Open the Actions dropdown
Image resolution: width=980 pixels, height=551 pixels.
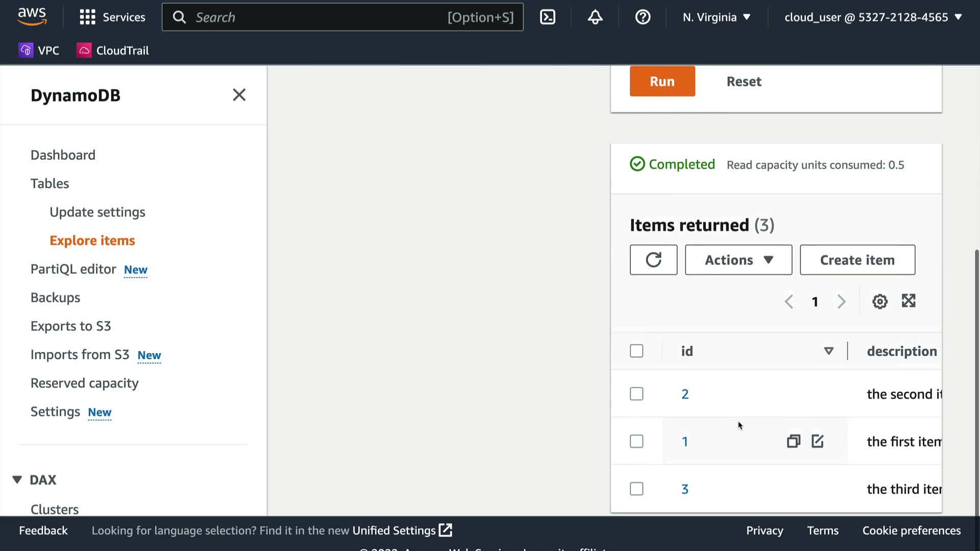tap(738, 260)
